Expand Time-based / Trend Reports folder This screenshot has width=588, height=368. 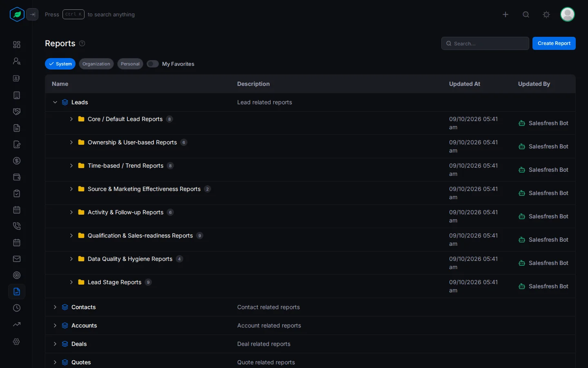coord(71,166)
